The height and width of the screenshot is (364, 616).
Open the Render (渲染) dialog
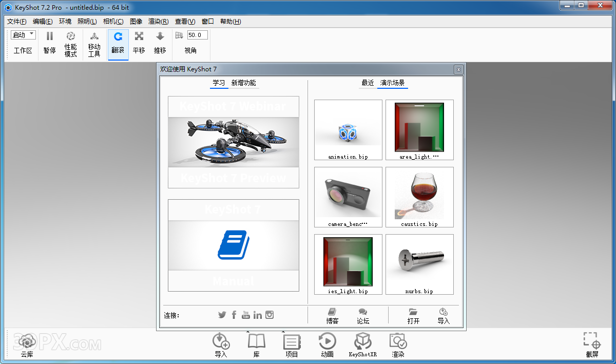pyautogui.click(x=398, y=341)
